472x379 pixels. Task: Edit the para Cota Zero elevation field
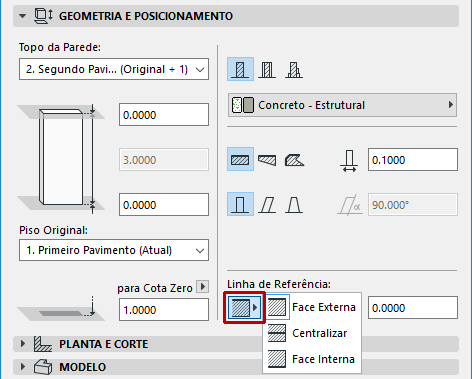click(164, 310)
